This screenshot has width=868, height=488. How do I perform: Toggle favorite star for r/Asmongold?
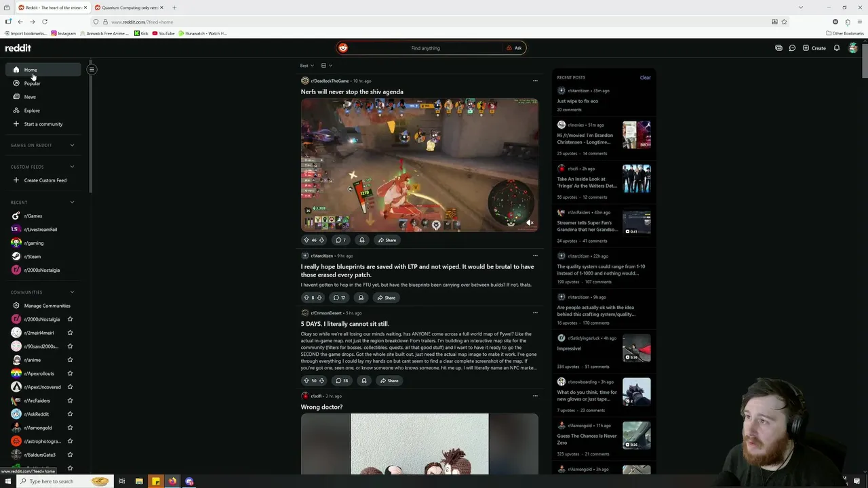coord(70,428)
